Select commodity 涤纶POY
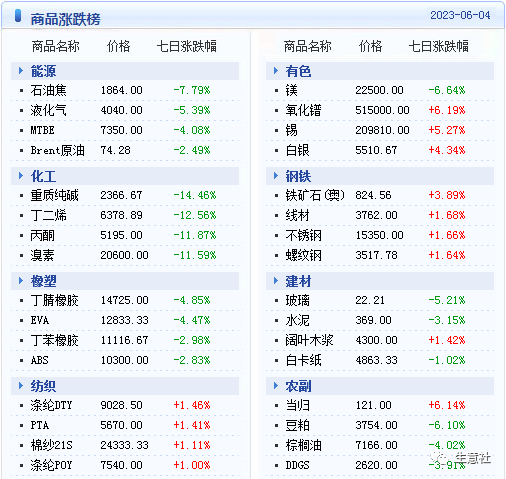This screenshot has width=506, height=479. (x=51, y=465)
